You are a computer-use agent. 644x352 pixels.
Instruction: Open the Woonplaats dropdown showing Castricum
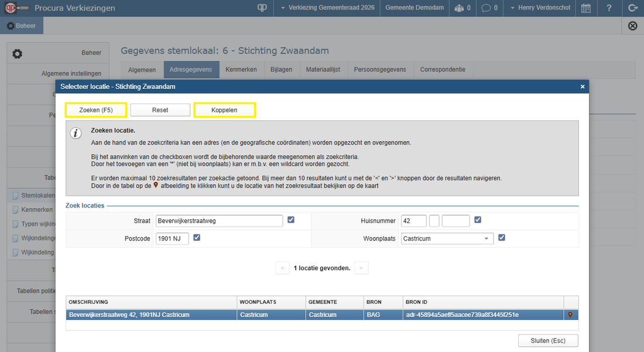point(447,239)
